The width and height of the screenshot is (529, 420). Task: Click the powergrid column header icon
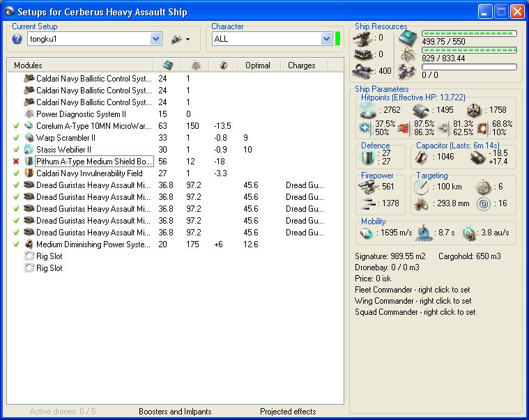tap(196, 65)
